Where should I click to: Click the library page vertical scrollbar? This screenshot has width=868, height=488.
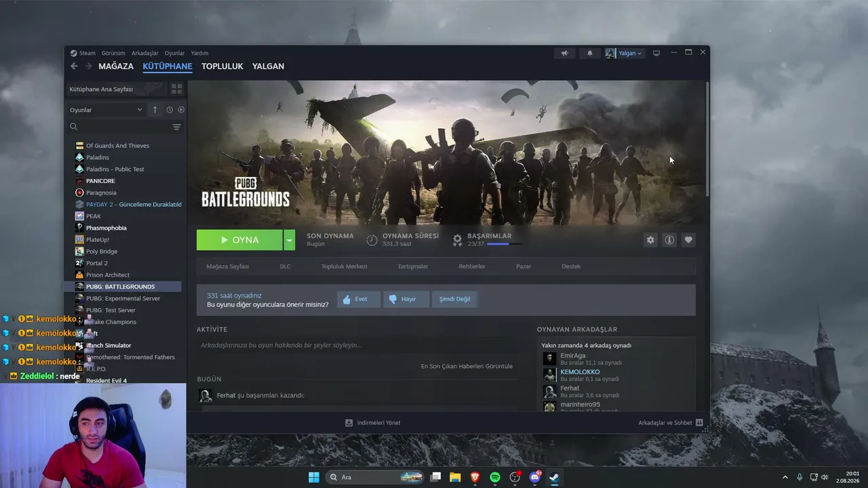(x=707, y=139)
